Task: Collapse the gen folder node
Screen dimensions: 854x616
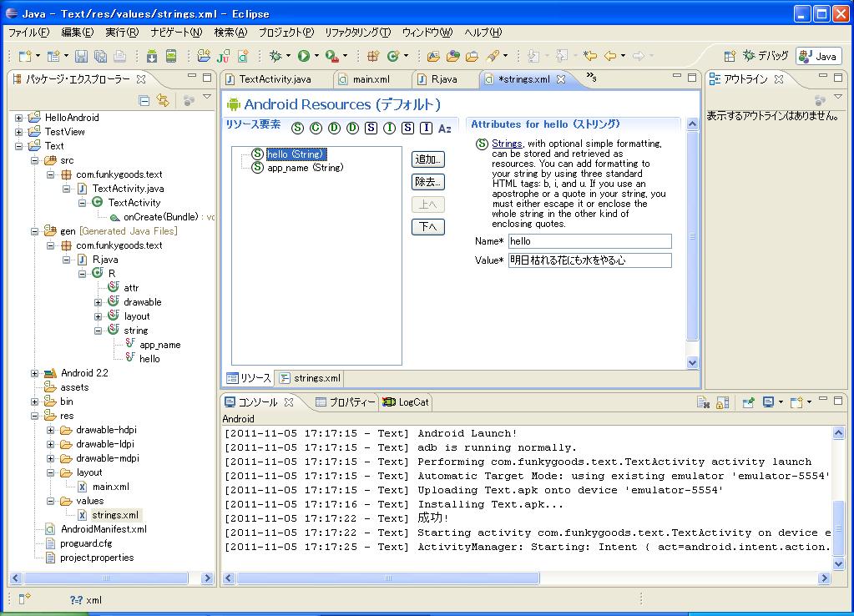Action: [x=35, y=231]
